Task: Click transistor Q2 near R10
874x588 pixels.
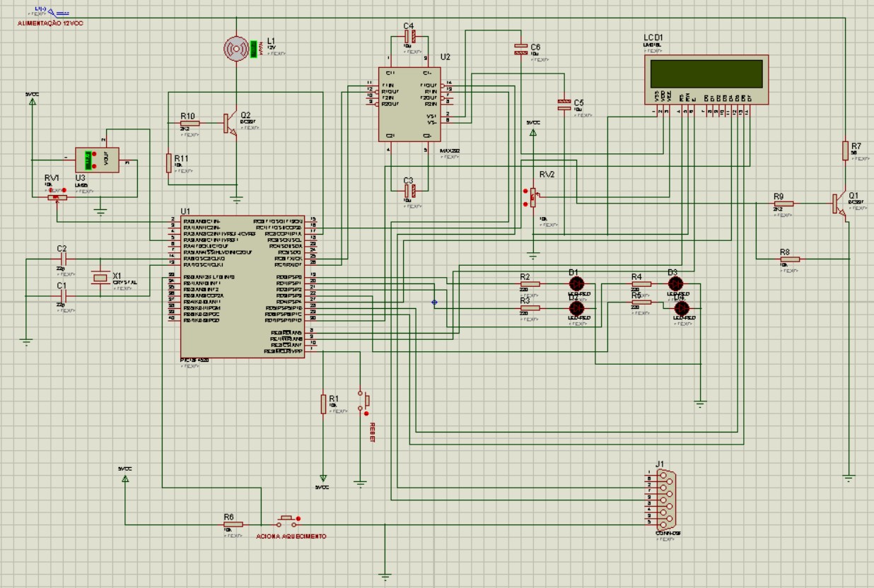Action: (x=226, y=122)
